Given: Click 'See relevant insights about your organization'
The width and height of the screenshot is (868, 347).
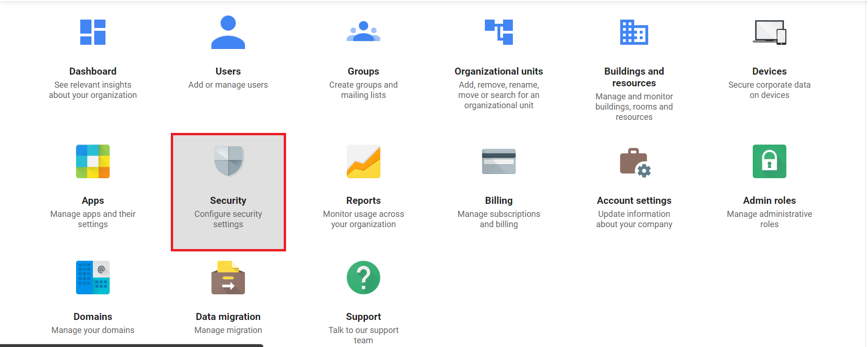Looking at the screenshot, I should pos(93,90).
